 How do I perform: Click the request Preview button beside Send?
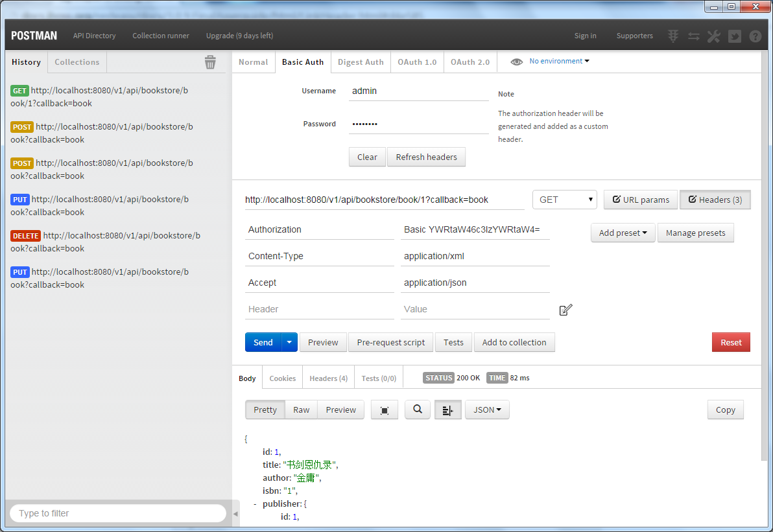tap(323, 342)
